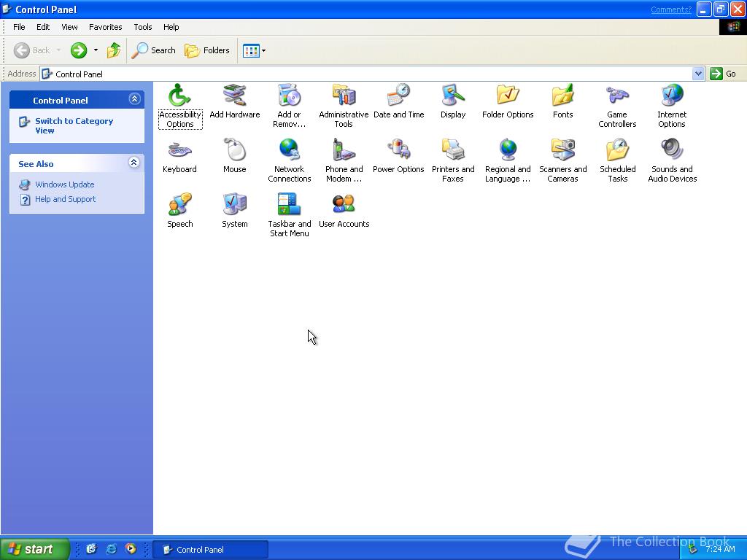Viewport: 747px width, 560px height.
Task: Open the Favorites menu
Action: [x=105, y=27]
